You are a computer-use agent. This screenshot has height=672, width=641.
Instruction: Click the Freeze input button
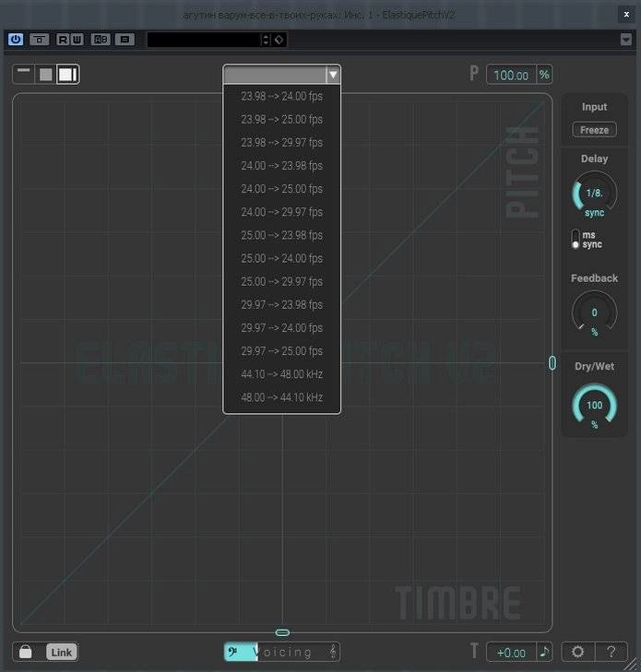tap(594, 130)
